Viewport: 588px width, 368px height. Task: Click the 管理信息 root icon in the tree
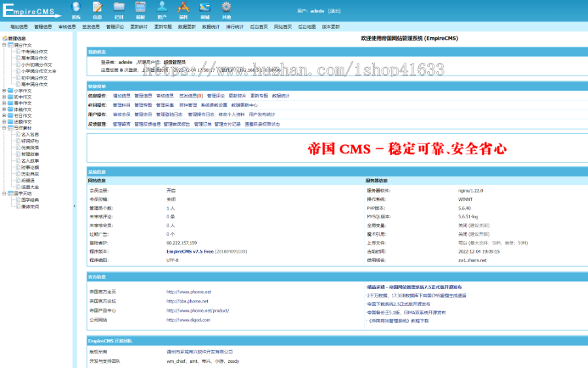(5, 39)
